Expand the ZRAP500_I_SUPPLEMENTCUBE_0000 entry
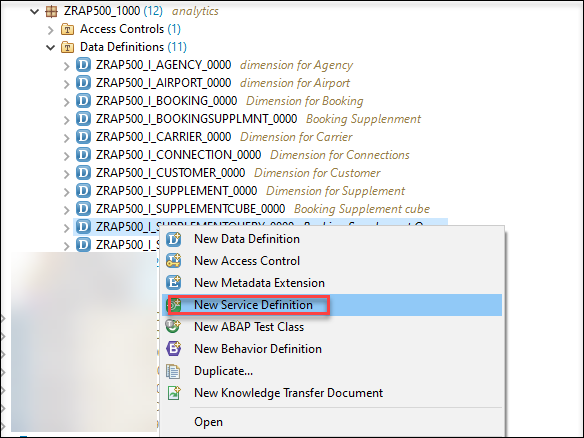This screenshot has height=438, width=584. (66, 210)
